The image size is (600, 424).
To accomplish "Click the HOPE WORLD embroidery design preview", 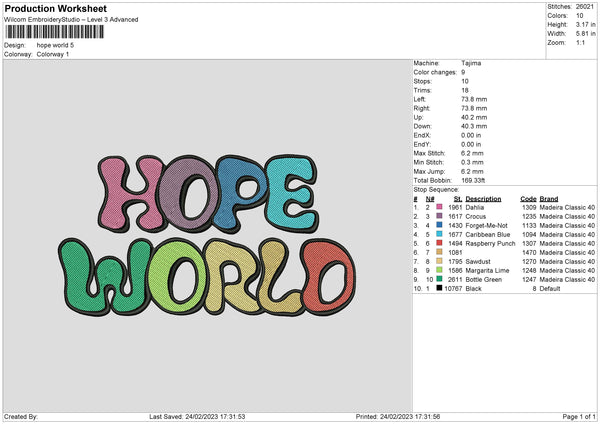I will coord(207,235).
